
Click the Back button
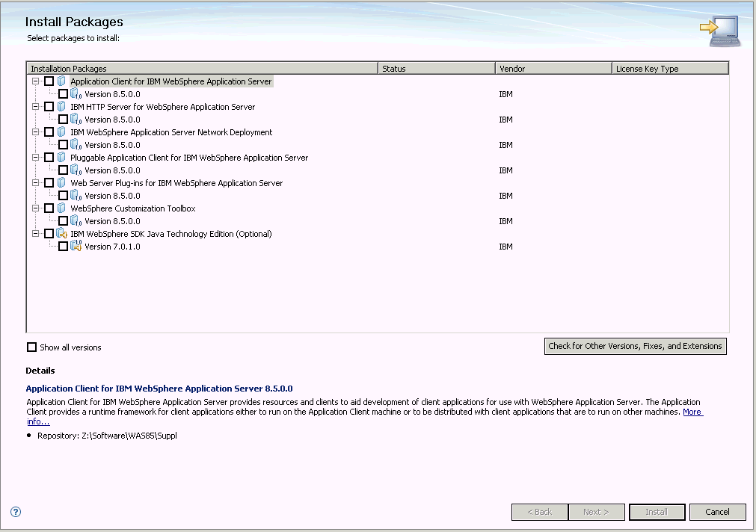point(539,512)
